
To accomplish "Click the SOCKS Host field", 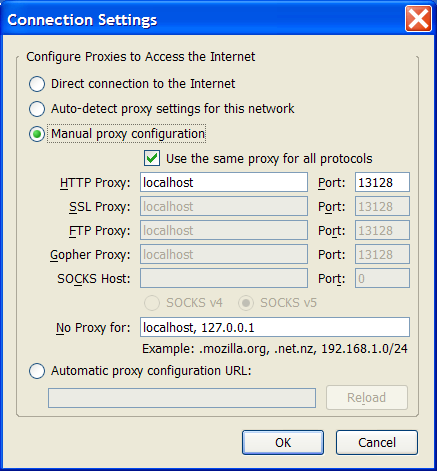I will 224,278.
